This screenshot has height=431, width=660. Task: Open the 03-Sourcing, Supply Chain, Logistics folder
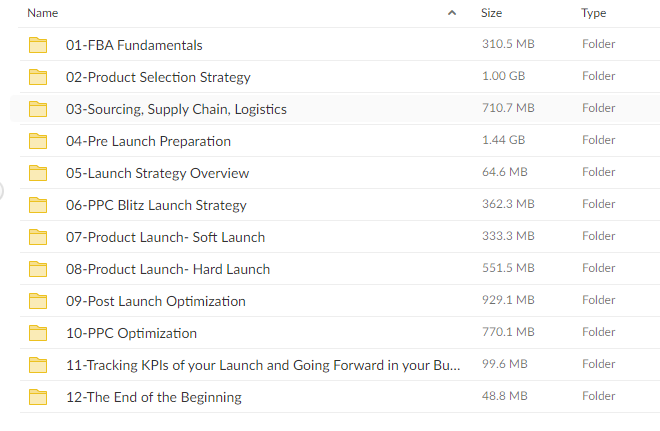176,109
